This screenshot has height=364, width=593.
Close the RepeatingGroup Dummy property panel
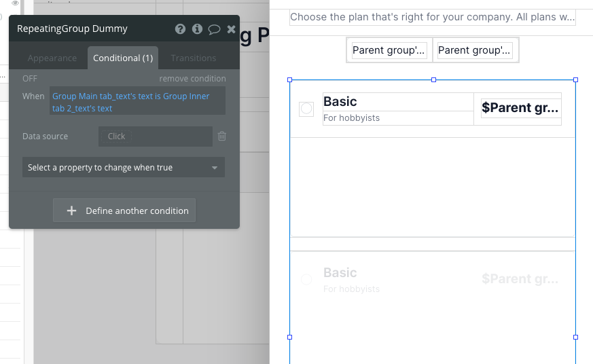231,29
